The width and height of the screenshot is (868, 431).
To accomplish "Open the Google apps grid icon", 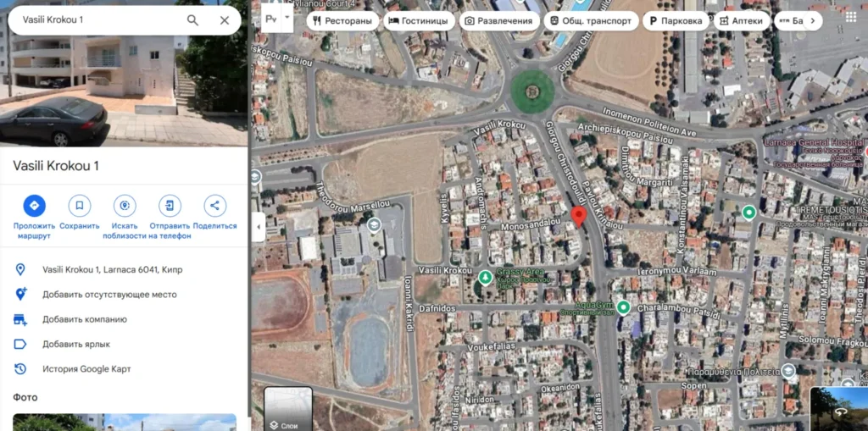I will 851,17.
